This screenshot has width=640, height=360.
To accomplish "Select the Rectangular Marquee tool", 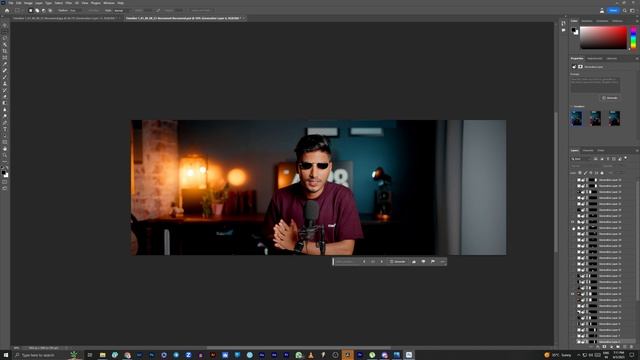I will (x=5, y=31).
